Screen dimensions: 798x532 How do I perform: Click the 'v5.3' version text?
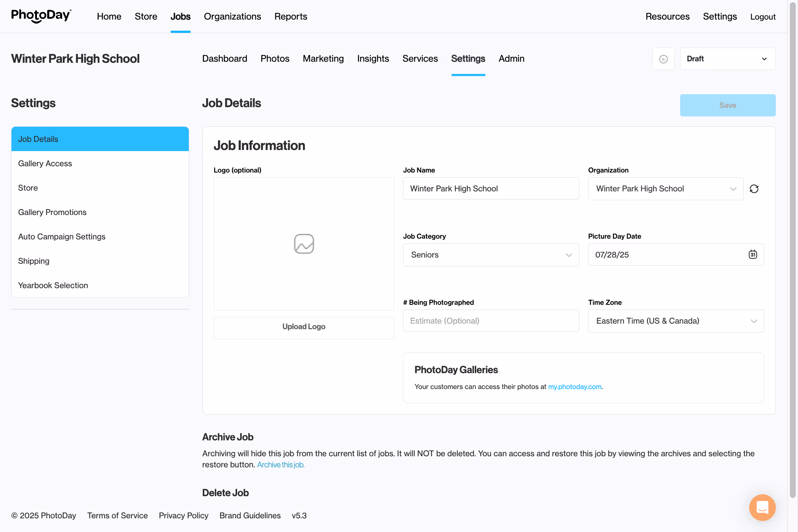click(x=299, y=515)
